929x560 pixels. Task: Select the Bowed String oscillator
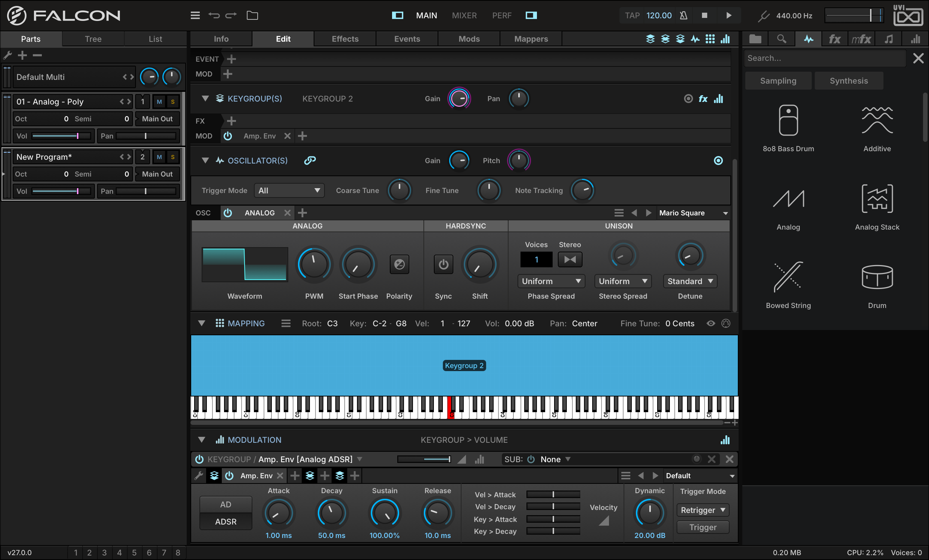pos(788,285)
